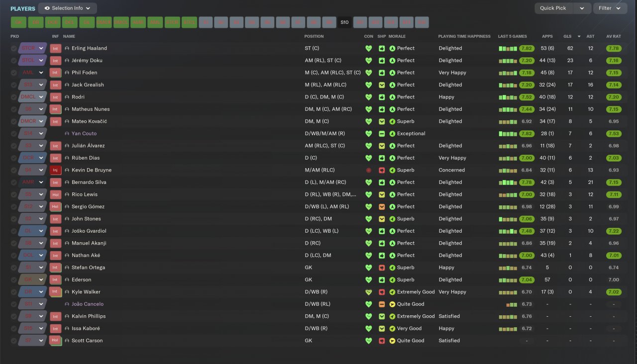Click Scott Carson's Hol status badge
Screen dimensions: 637x364
pyautogui.click(x=56, y=341)
